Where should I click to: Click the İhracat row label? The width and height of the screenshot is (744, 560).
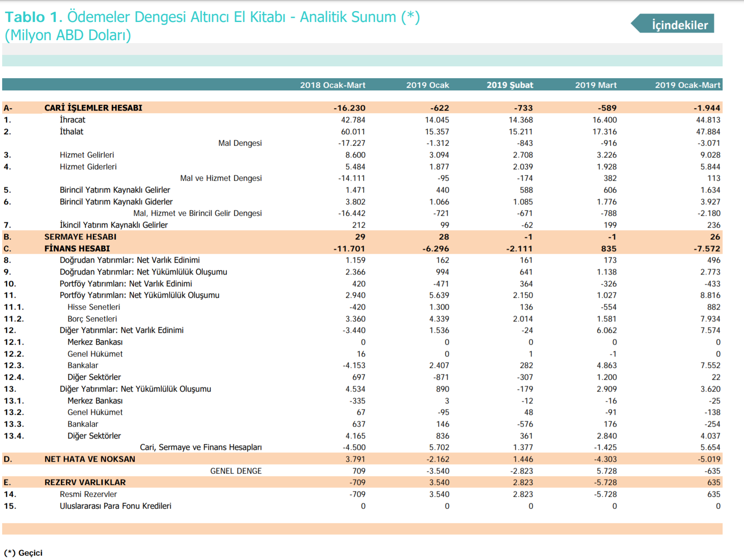(x=72, y=120)
